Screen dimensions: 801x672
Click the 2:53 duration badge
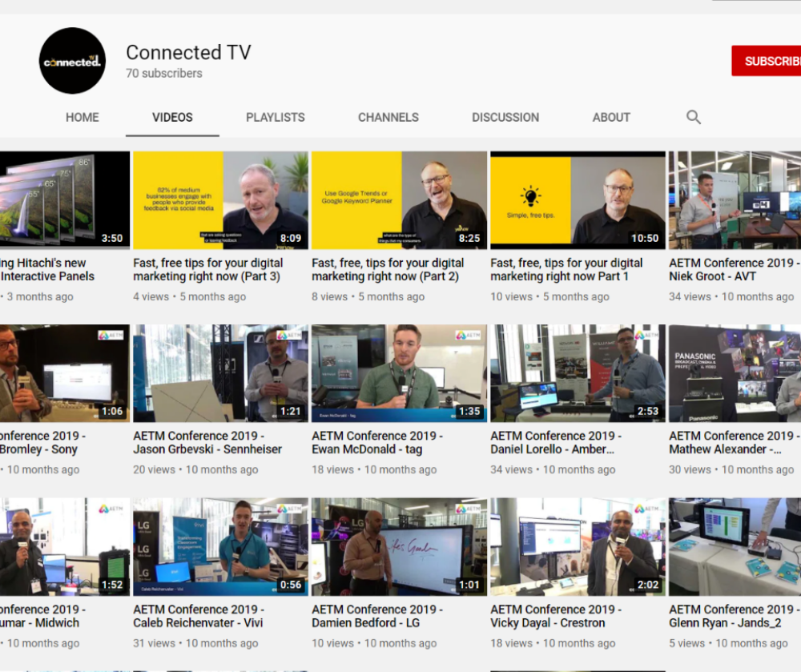(648, 412)
